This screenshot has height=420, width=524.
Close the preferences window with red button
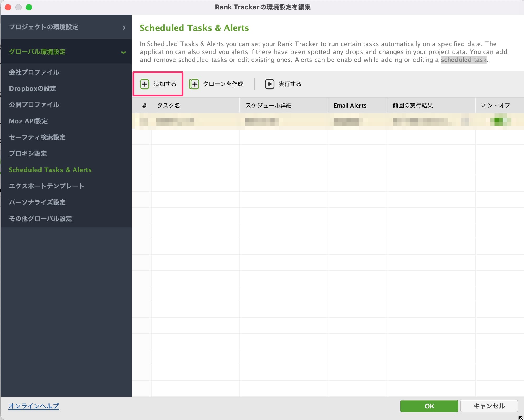point(8,7)
